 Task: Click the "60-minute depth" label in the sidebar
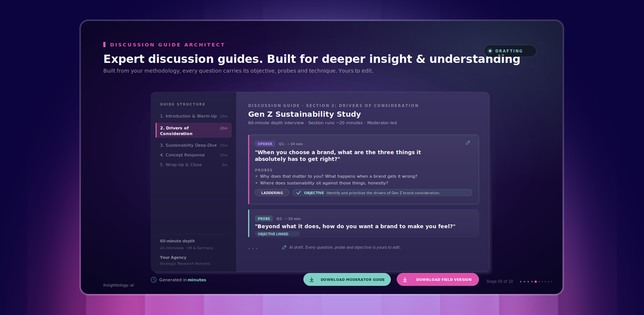tap(177, 241)
